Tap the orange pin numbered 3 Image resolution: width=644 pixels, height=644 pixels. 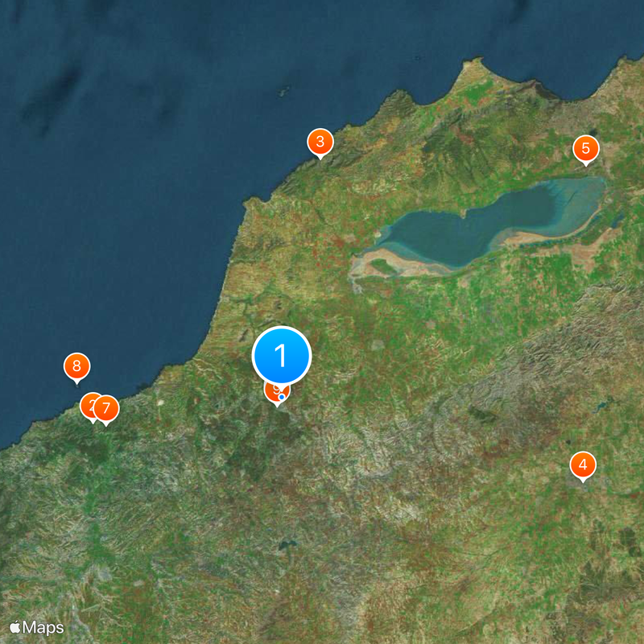coord(320,142)
